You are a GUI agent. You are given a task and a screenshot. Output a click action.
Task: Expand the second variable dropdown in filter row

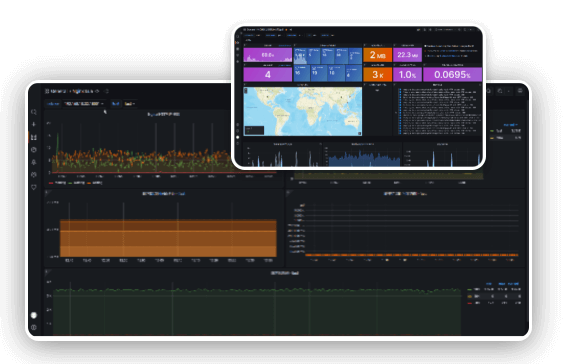click(x=130, y=104)
